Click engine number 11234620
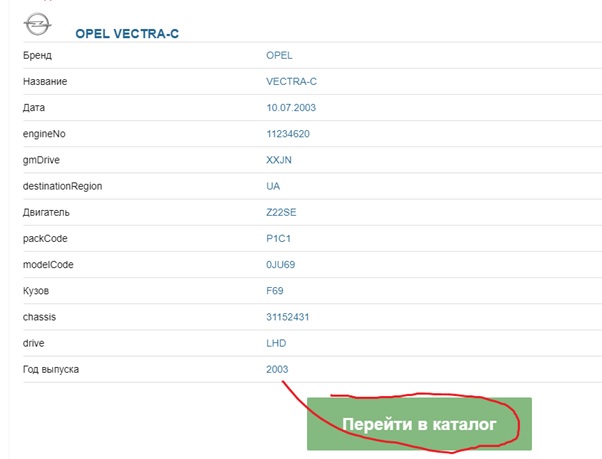602x459 pixels. 288,133
